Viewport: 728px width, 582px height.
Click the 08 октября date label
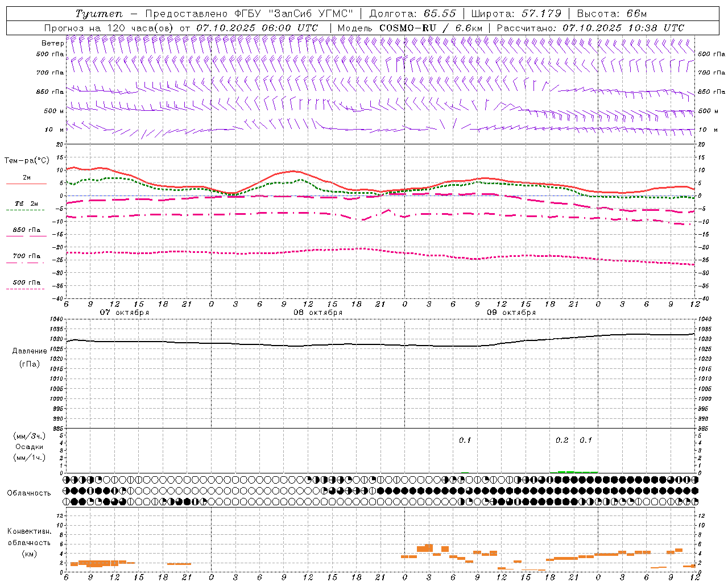click(x=318, y=313)
